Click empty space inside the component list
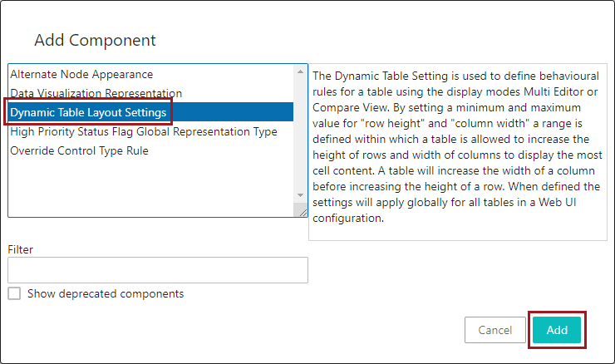Screen dimensions: 615x364 click(x=150, y=187)
